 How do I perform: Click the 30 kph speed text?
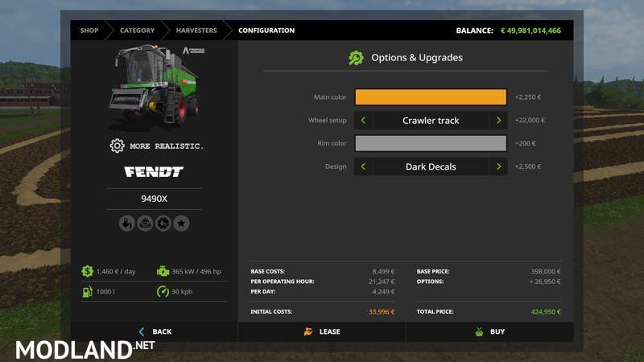182,291
